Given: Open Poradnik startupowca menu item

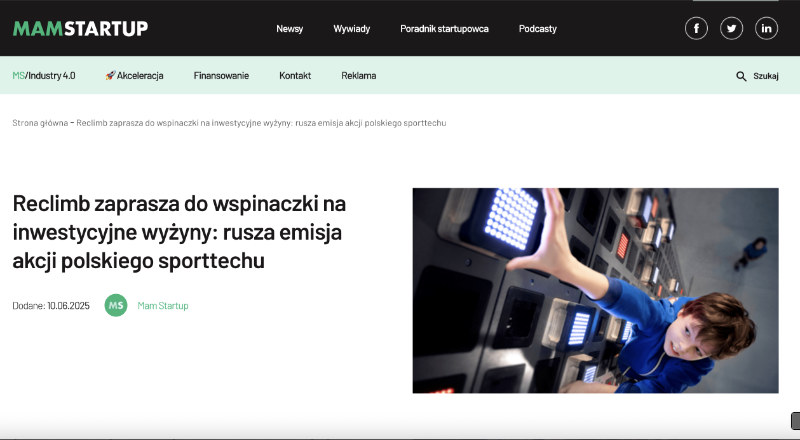Looking at the screenshot, I should [444, 29].
